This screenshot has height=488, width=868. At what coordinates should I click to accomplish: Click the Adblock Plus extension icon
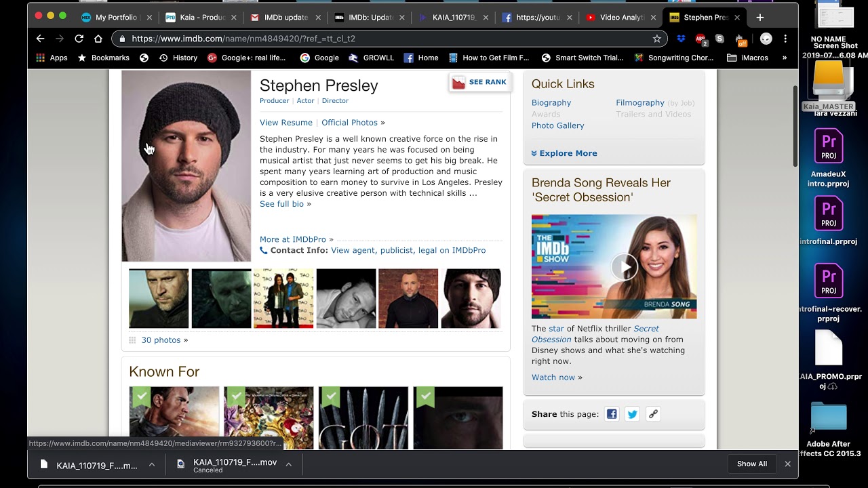[701, 39]
